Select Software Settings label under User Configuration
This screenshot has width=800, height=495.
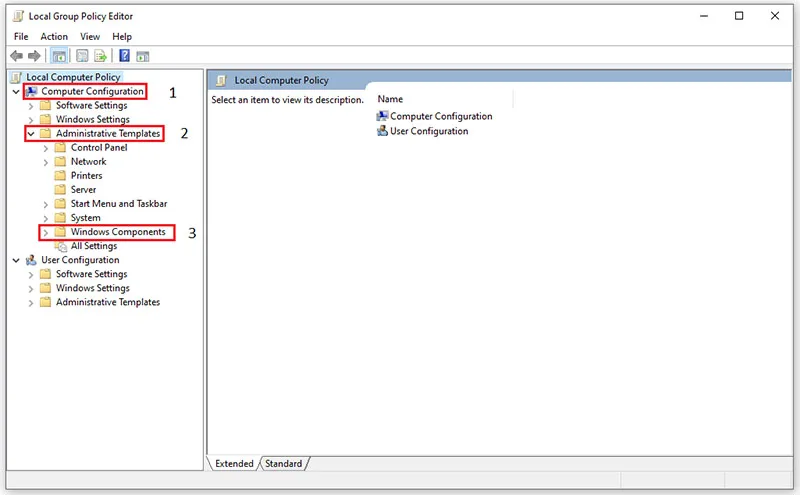92,274
